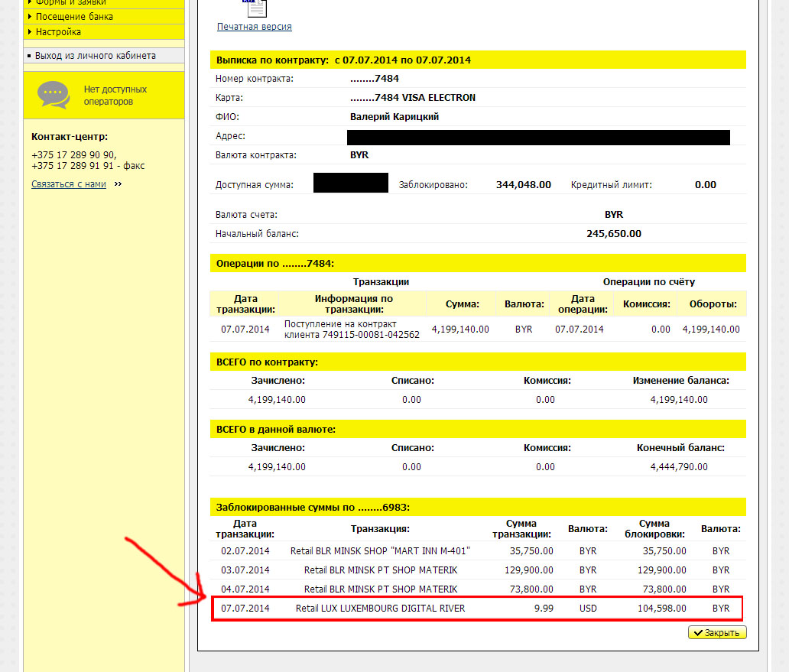This screenshot has height=672, width=789.
Task: Click the printable version document icon
Action: pyautogui.click(x=256, y=9)
